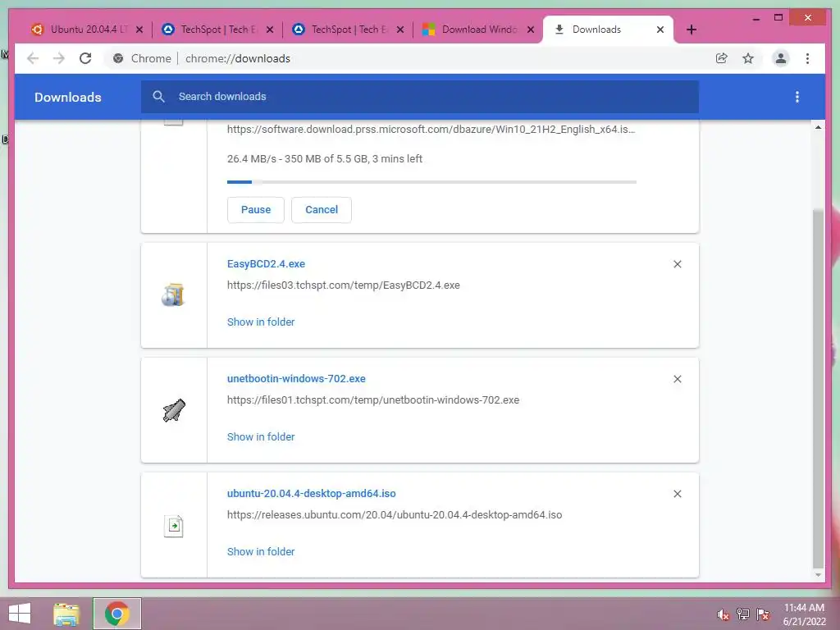
Task: Cancel the Windows 10 ISO download
Action: point(322,210)
